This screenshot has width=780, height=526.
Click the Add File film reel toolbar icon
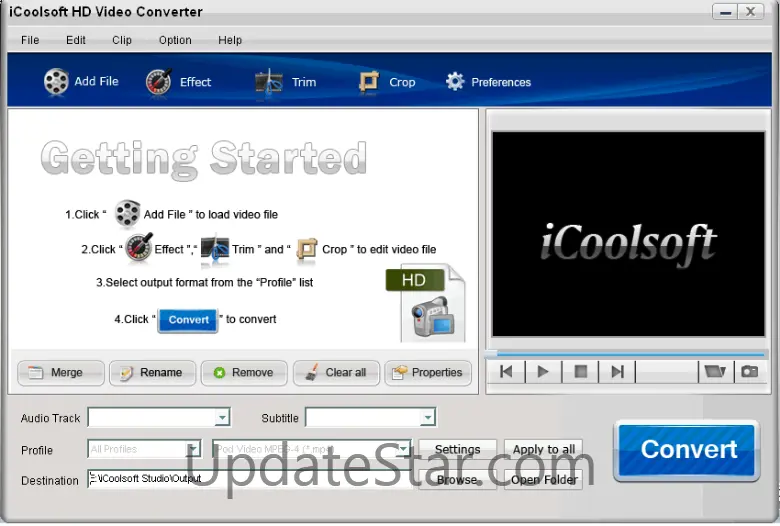pos(56,82)
